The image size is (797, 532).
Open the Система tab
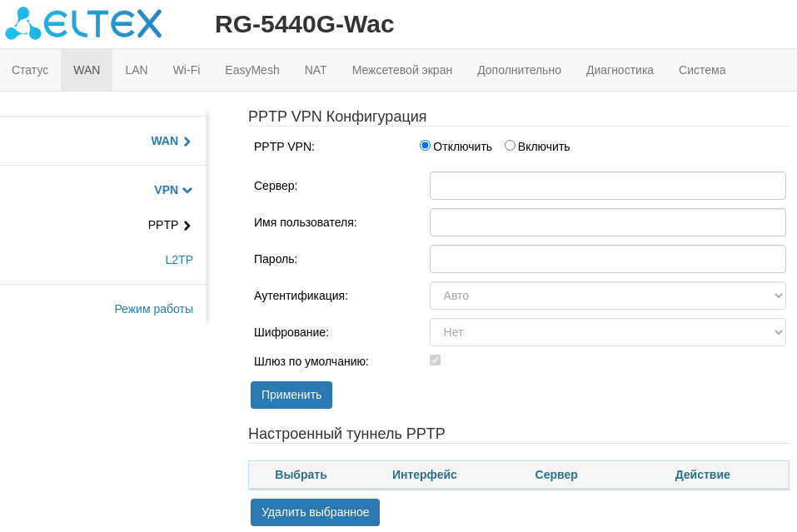tap(702, 70)
